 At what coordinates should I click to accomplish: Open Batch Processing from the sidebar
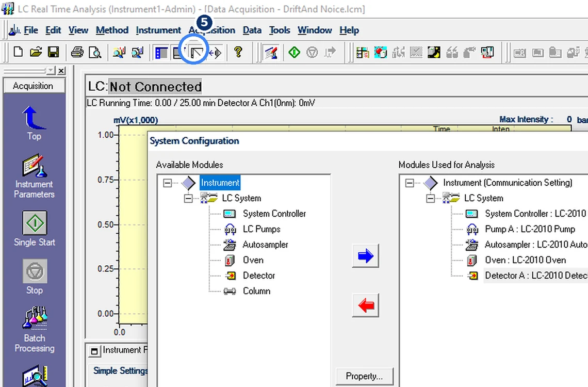[x=35, y=330]
